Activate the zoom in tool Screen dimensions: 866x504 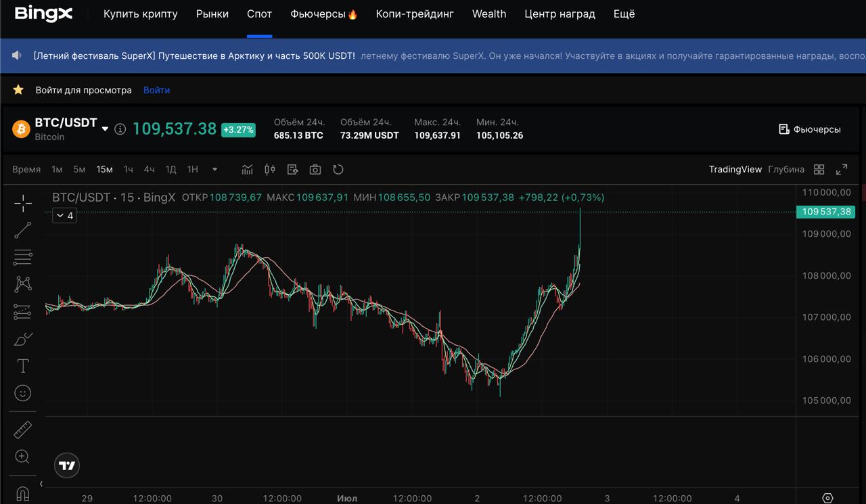coord(22,457)
